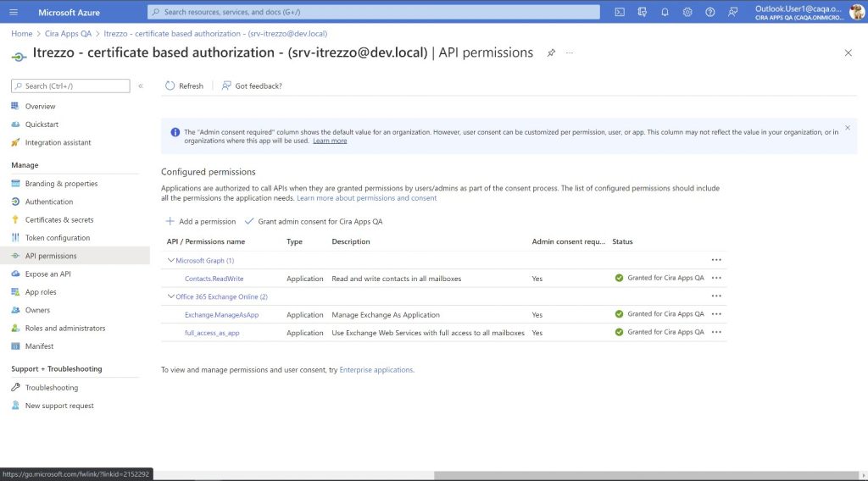The height and width of the screenshot is (481, 868).
Task: Open Enterprise applications link
Action: (376, 370)
